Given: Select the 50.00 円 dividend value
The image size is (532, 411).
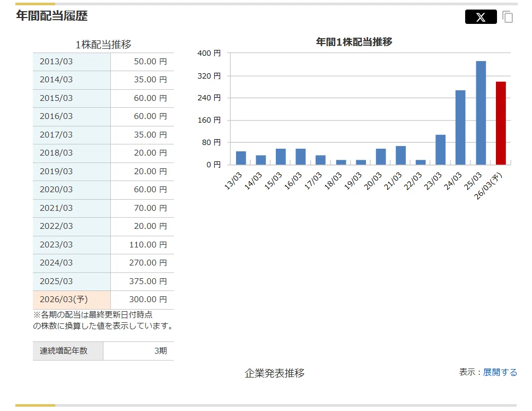Looking at the screenshot, I should click(x=150, y=62).
